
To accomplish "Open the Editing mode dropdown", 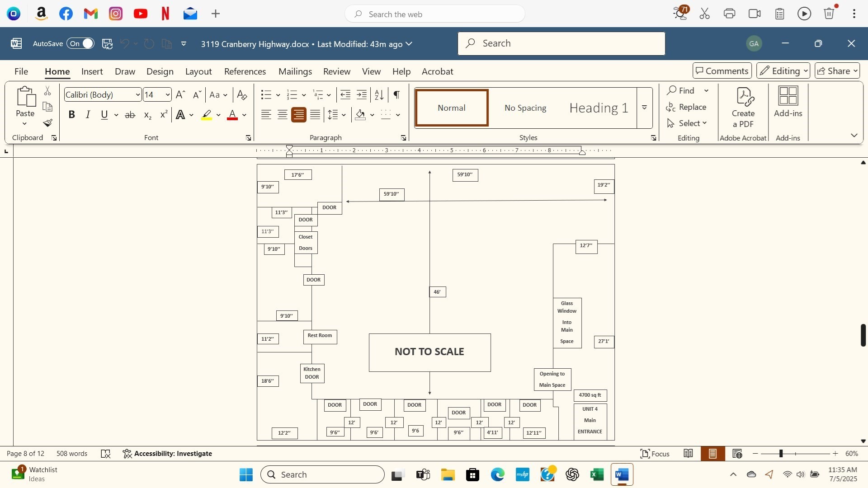I will (x=783, y=71).
